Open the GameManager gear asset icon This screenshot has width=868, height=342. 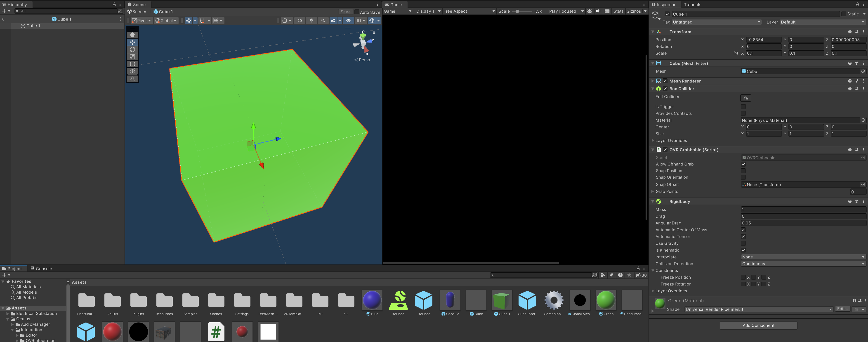pos(554,300)
